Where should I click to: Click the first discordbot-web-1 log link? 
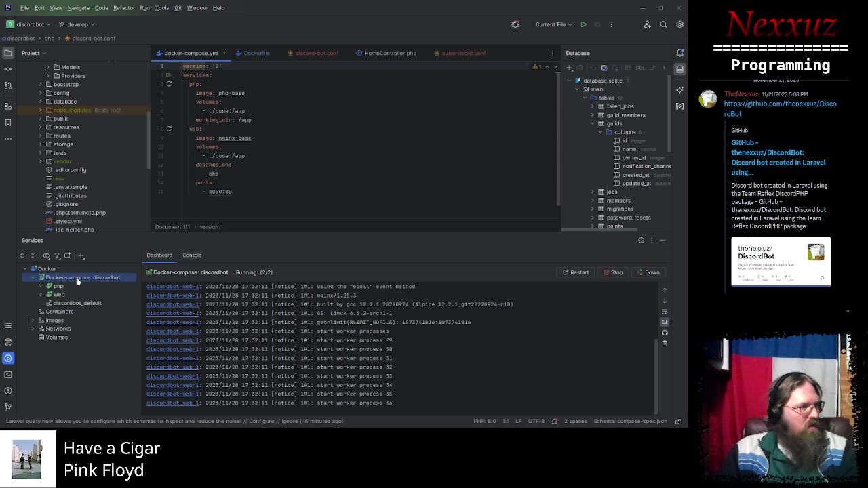pyautogui.click(x=173, y=287)
